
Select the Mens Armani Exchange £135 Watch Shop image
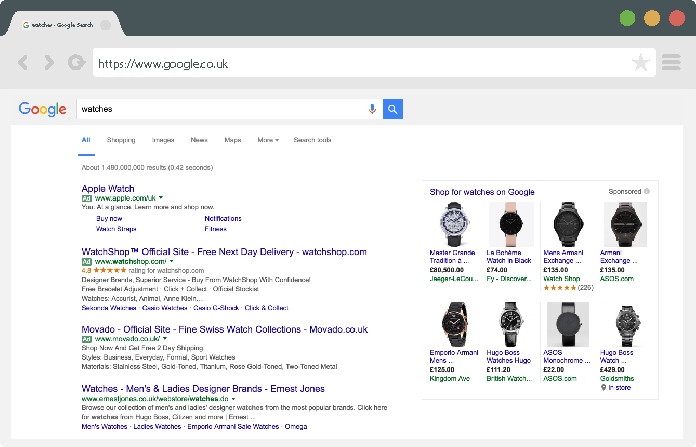(568, 225)
